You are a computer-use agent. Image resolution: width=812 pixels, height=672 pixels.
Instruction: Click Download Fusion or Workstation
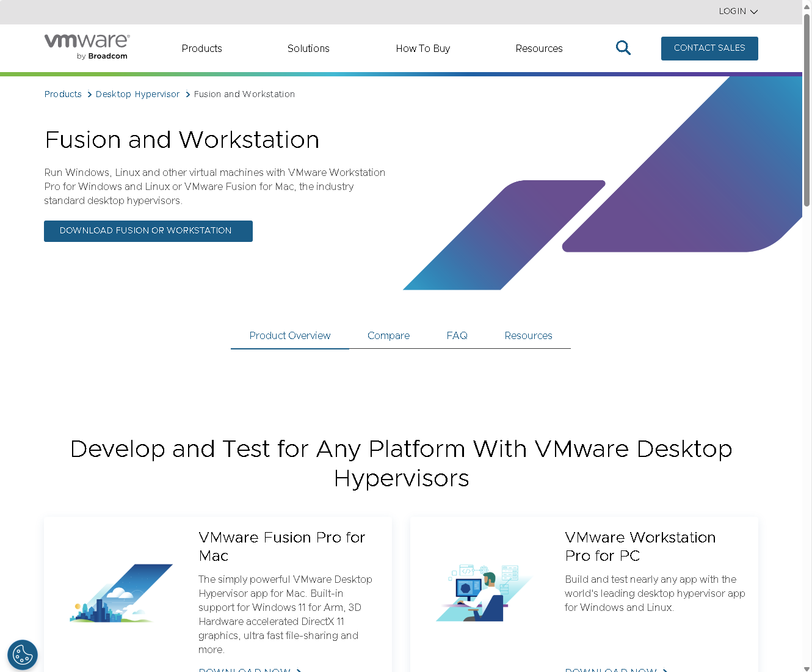148,231
